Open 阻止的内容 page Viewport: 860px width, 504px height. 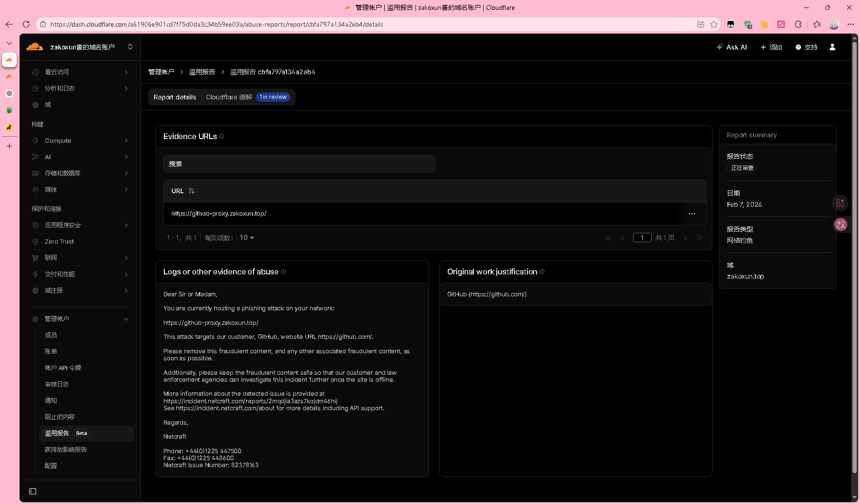coord(60,417)
